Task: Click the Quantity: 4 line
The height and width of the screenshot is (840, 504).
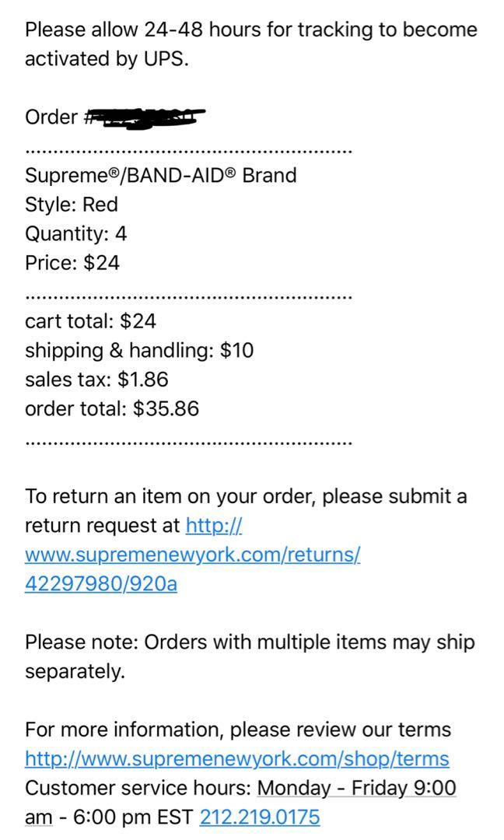Action: tap(75, 234)
